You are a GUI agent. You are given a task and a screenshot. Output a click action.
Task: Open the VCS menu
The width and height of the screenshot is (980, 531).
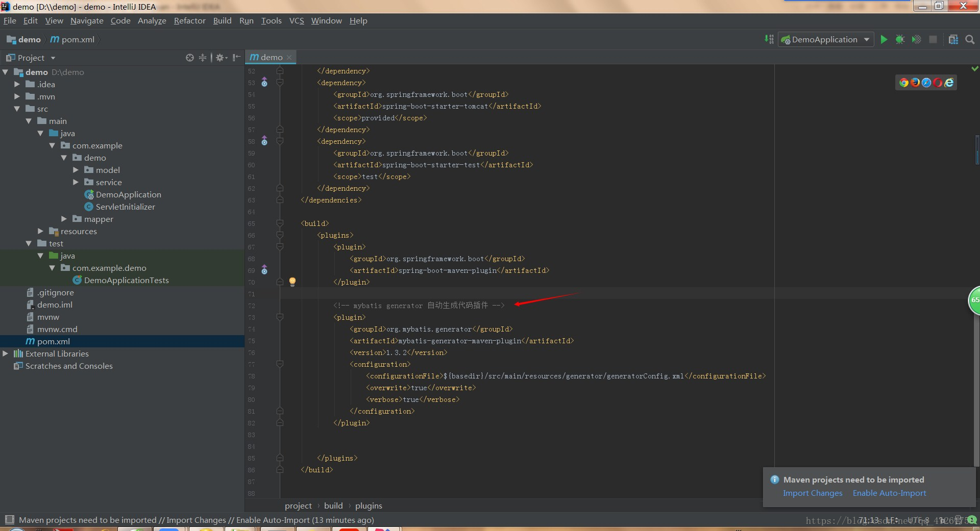click(297, 20)
